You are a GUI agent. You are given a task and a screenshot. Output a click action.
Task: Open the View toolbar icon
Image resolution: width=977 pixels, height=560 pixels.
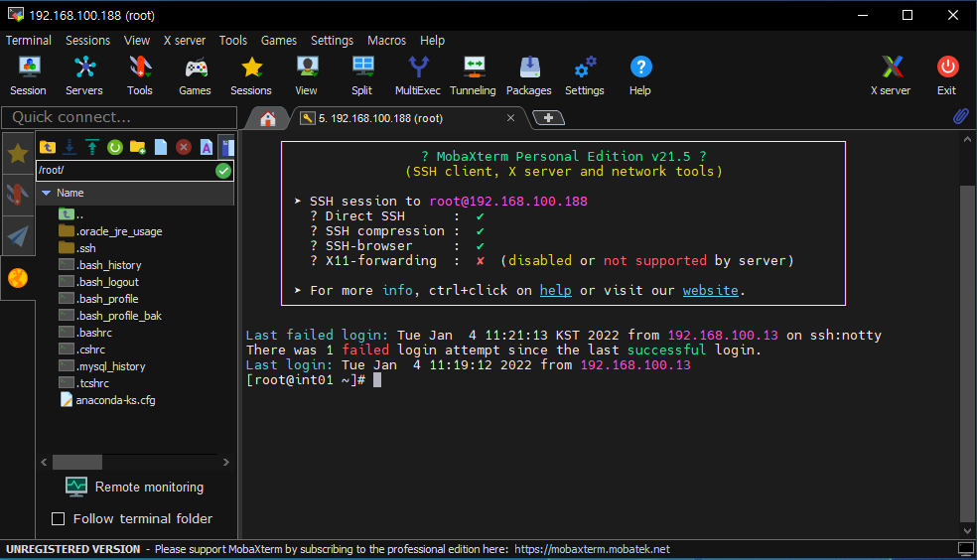tap(306, 76)
